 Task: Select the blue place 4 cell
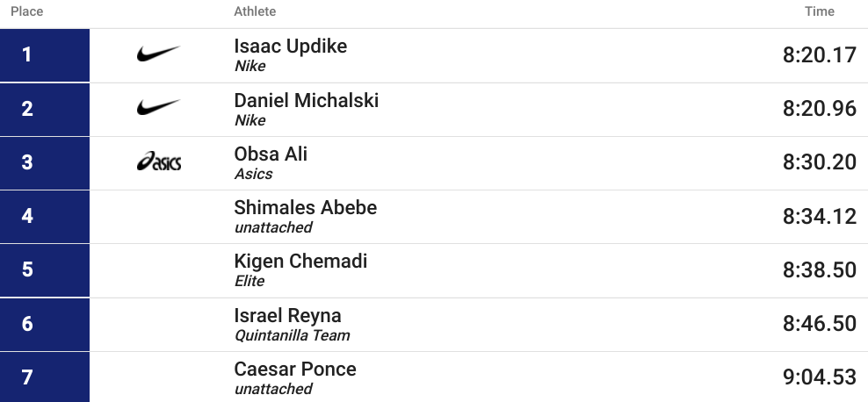45,216
